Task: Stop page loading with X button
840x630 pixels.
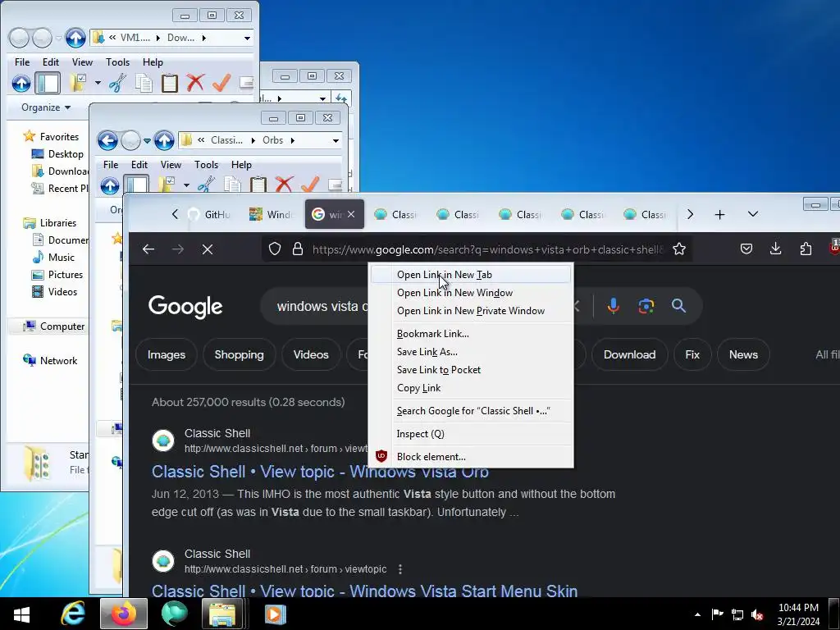Action: [x=208, y=249]
